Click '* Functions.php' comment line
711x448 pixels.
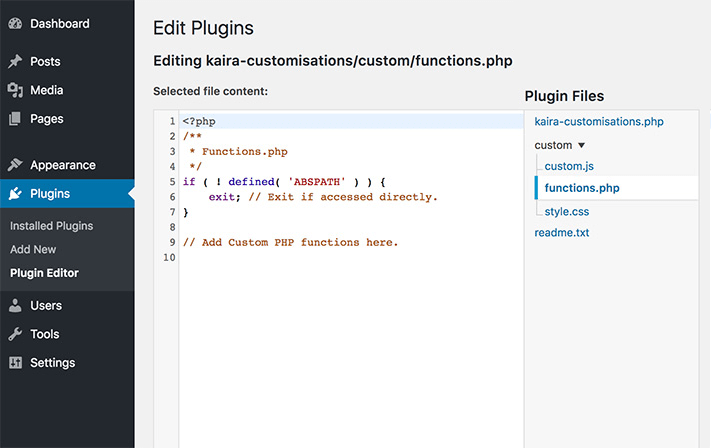pos(239,151)
